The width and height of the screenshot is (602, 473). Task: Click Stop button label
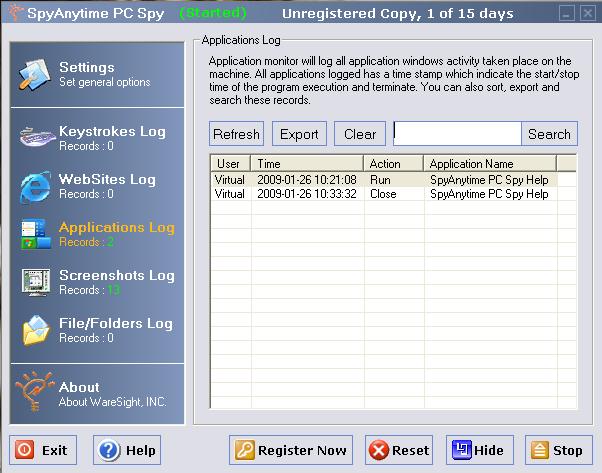567,450
